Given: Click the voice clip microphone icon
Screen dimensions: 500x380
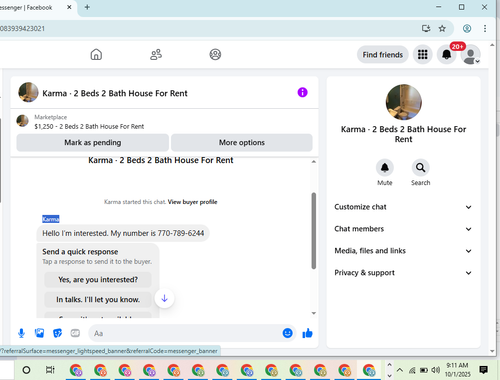Looking at the screenshot, I should [21, 333].
